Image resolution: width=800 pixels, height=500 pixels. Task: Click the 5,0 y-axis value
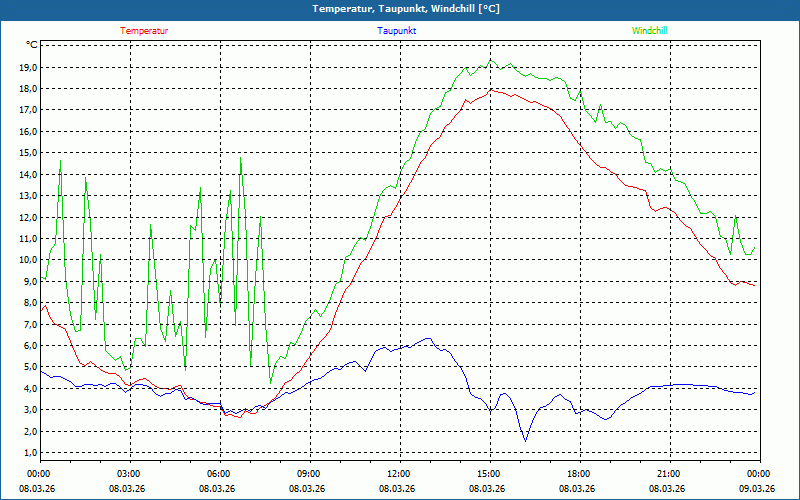(28, 367)
